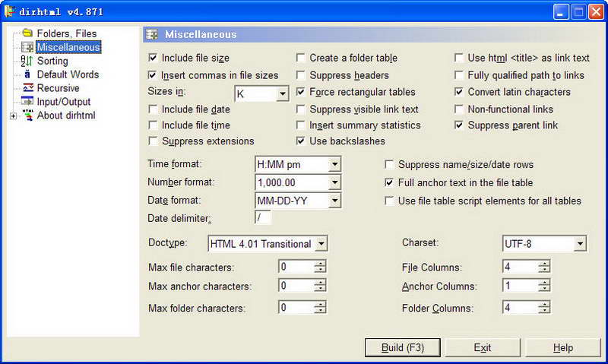
Task: Click the Build (F3) button
Action: tap(403, 347)
